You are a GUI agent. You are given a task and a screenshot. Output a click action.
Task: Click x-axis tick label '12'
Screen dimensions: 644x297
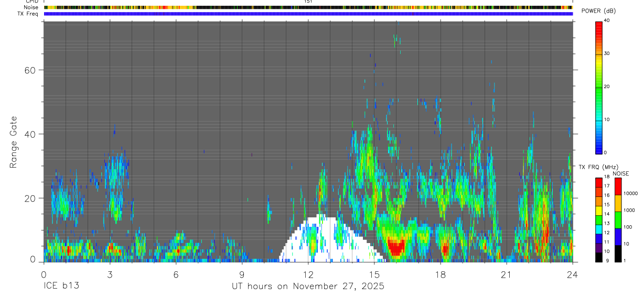coord(308,274)
